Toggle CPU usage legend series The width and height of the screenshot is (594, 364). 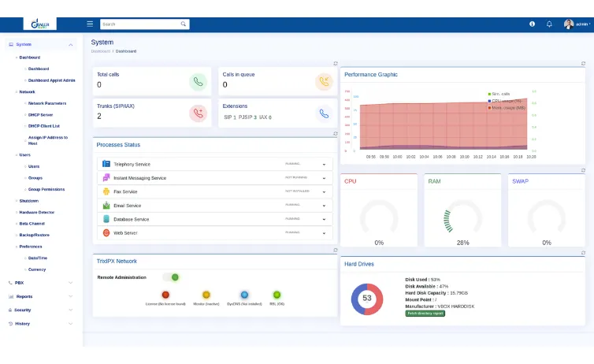(505, 101)
